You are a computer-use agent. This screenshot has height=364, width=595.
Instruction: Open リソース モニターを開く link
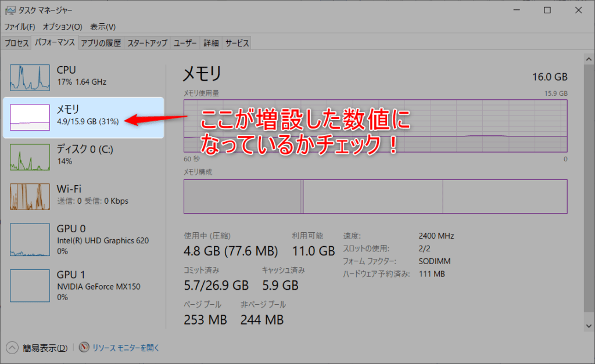tap(126, 348)
